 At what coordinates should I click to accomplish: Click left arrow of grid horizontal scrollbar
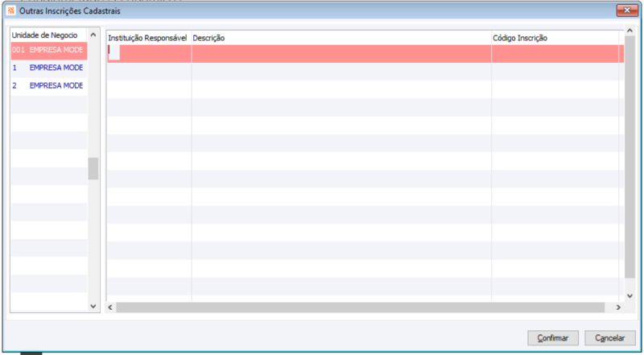(x=110, y=308)
